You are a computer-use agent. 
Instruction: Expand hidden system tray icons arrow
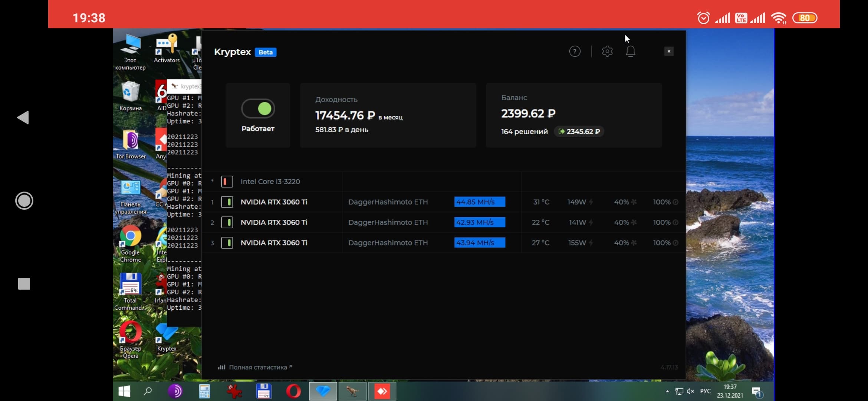coord(667,391)
